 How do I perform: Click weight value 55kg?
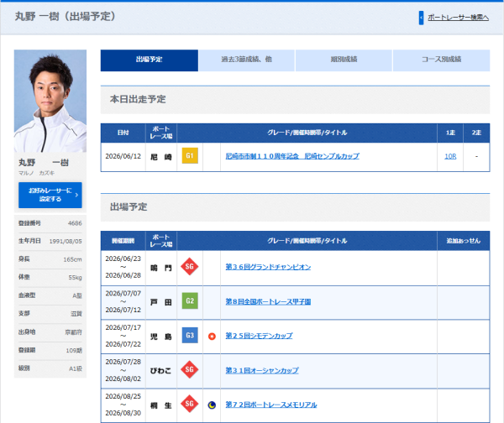tap(76, 278)
